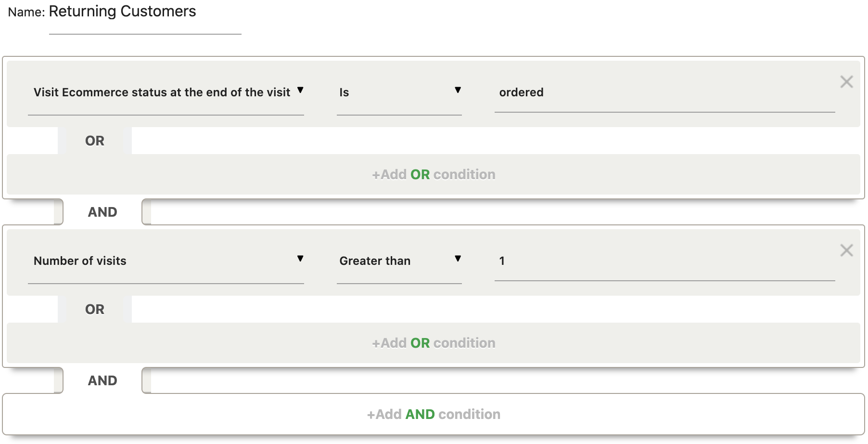Click the dropdown arrow next to Ecommerce status
The height and width of the screenshot is (444, 868).
coord(301,91)
